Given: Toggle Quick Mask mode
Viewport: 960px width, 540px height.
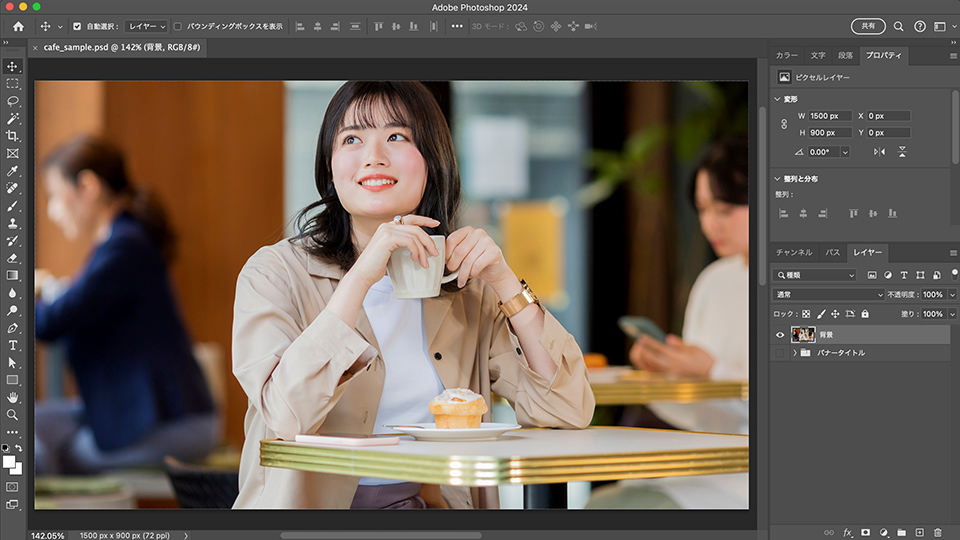Looking at the screenshot, I should click(x=12, y=487).
